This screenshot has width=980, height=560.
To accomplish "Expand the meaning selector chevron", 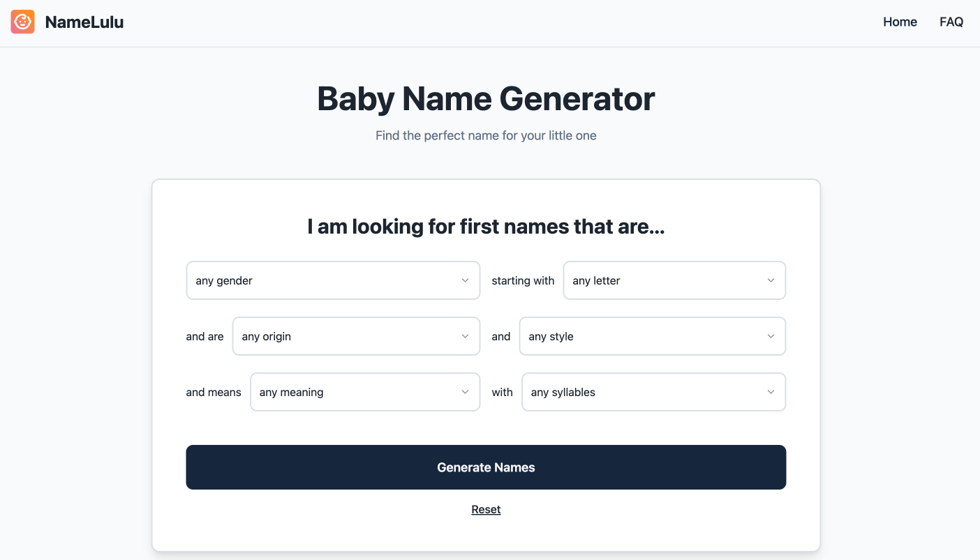I will point(466,392).
